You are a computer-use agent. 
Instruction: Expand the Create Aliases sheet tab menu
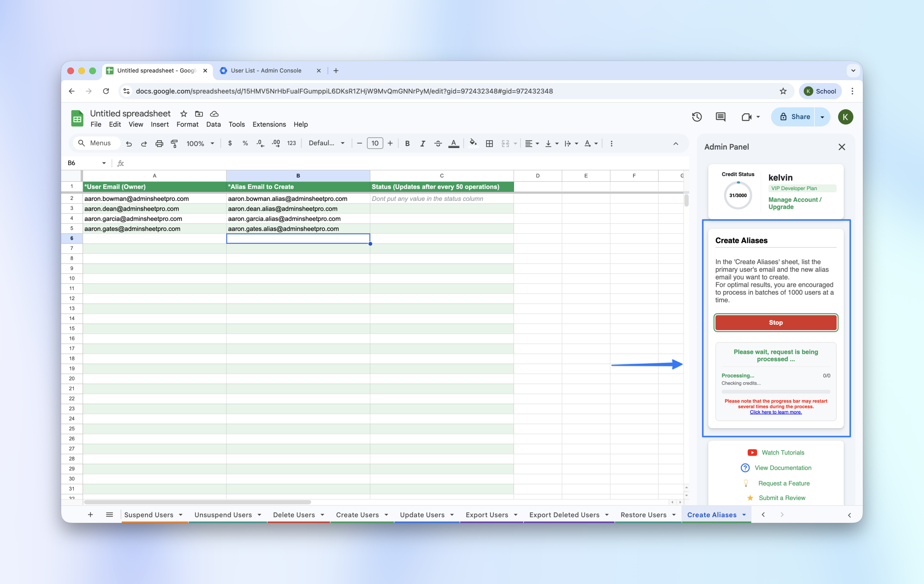(x=744, y=515)
